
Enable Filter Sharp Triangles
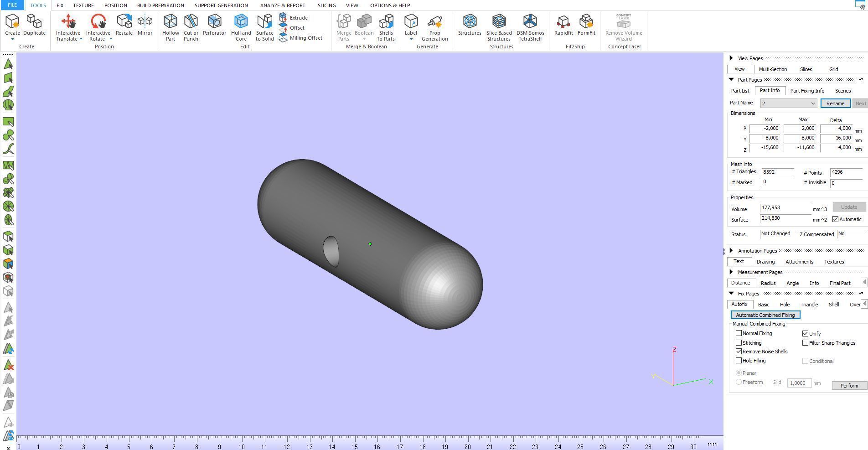pyautogui.click(x=806, y=343)
